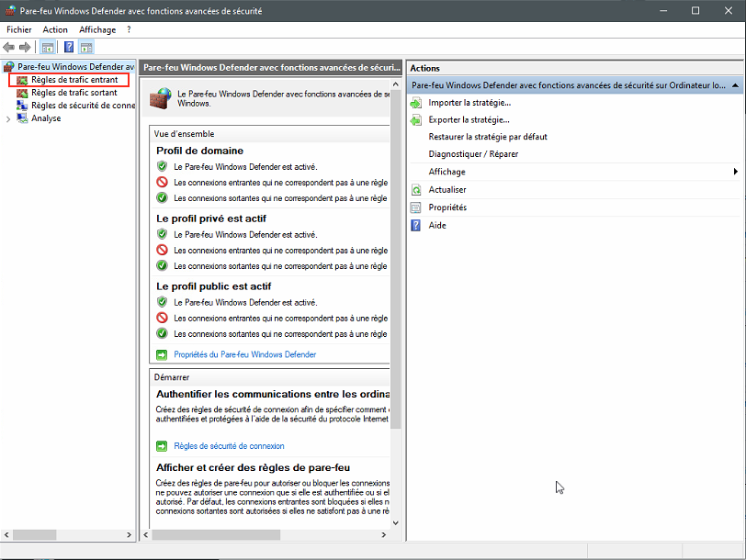Image resolution: width=746 pixels, height=560 pixels.
Task: Click public profile green check icon
Action: (163, 334)
